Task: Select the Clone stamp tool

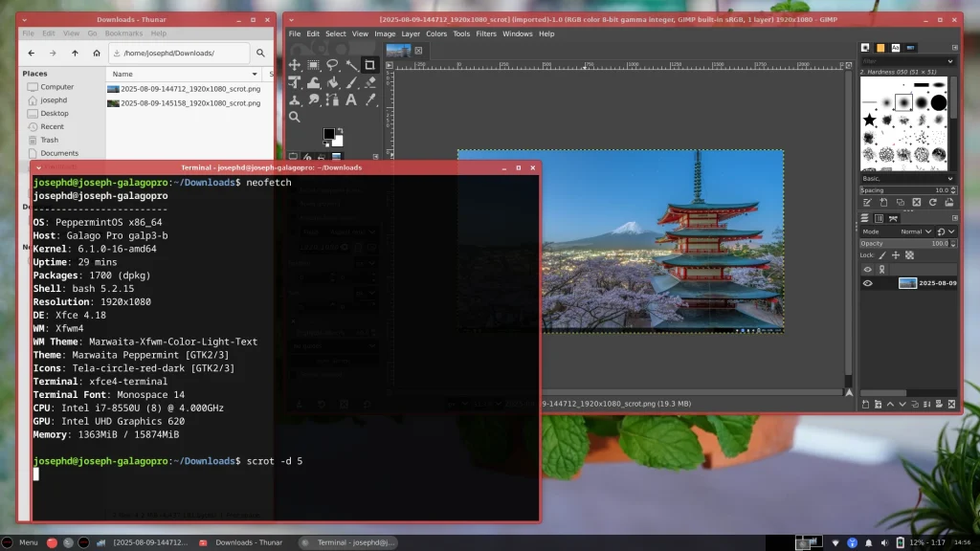Action: 295,99
